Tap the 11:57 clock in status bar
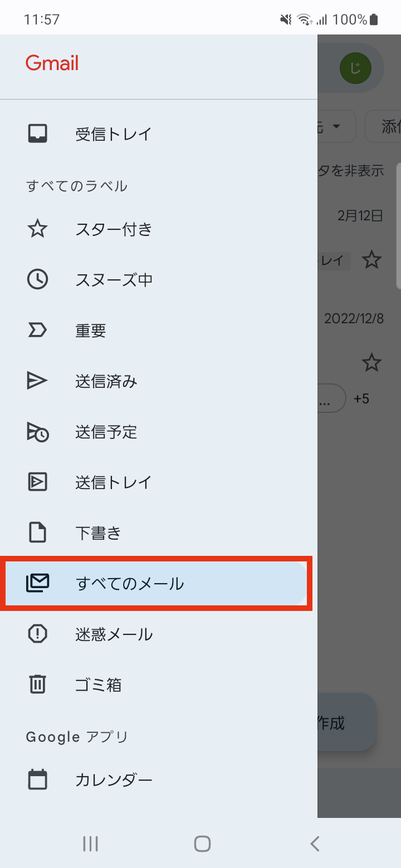Viewport: 401px width, 868px height. click(42, 19)
